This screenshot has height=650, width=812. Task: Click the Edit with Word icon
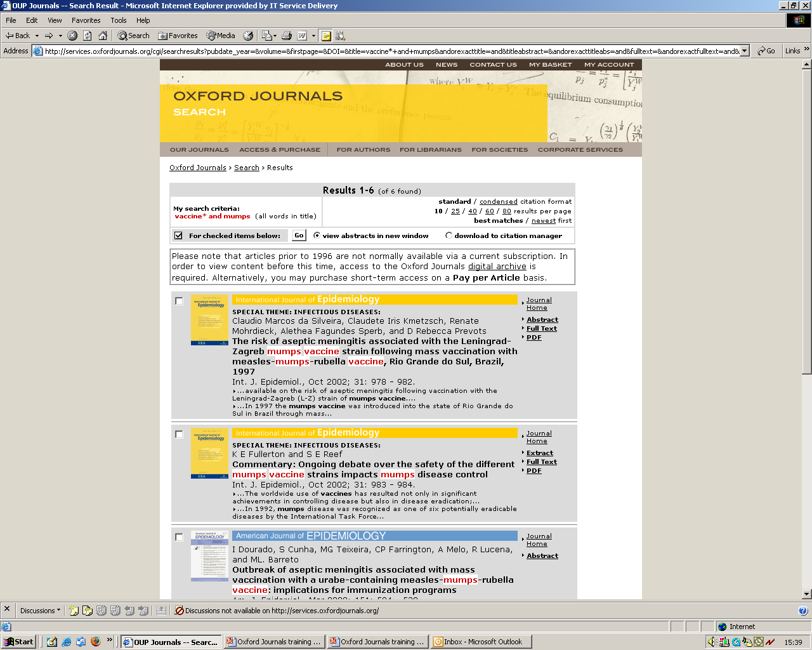[302, 36]
